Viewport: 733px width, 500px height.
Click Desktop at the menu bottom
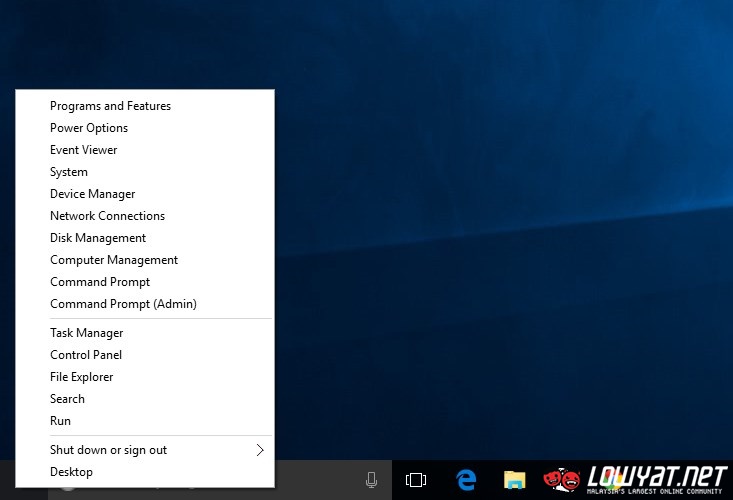point(71,472)
